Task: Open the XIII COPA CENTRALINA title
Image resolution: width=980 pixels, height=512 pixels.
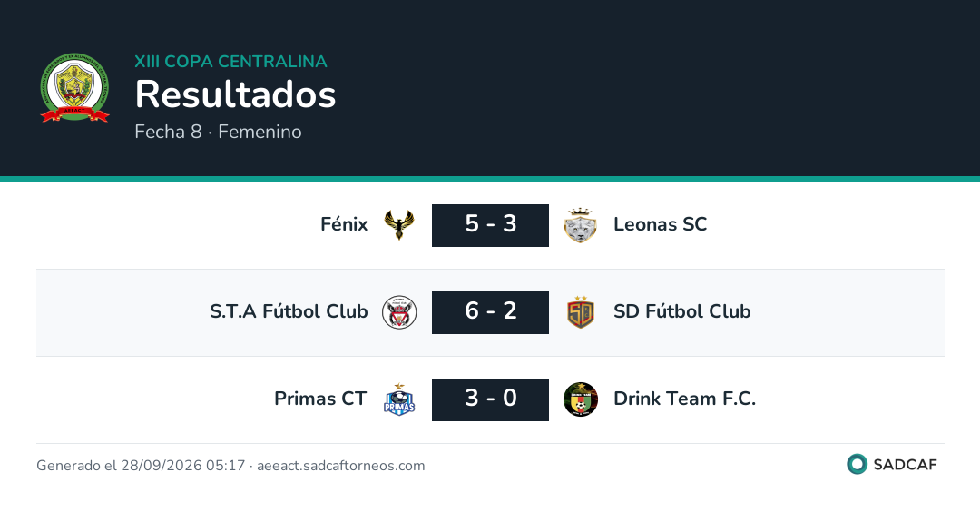Action: (230, 61)
